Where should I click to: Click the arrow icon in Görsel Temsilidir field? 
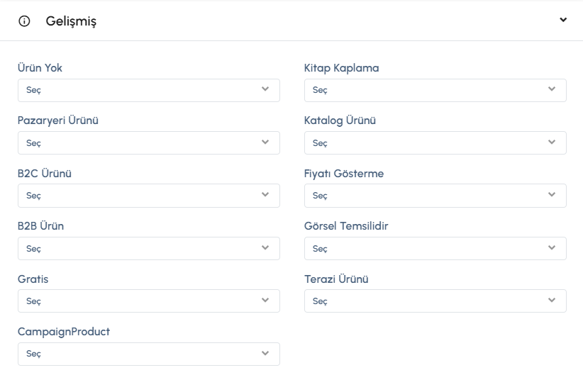(552, 247)
